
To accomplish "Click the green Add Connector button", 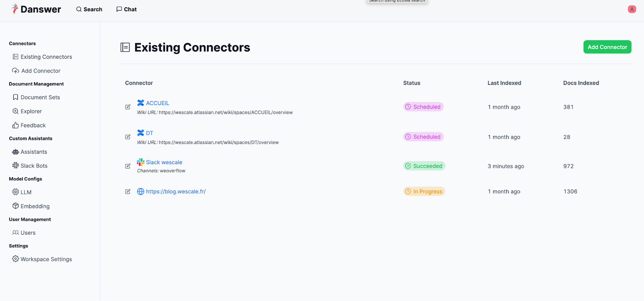I will point(607,47).
